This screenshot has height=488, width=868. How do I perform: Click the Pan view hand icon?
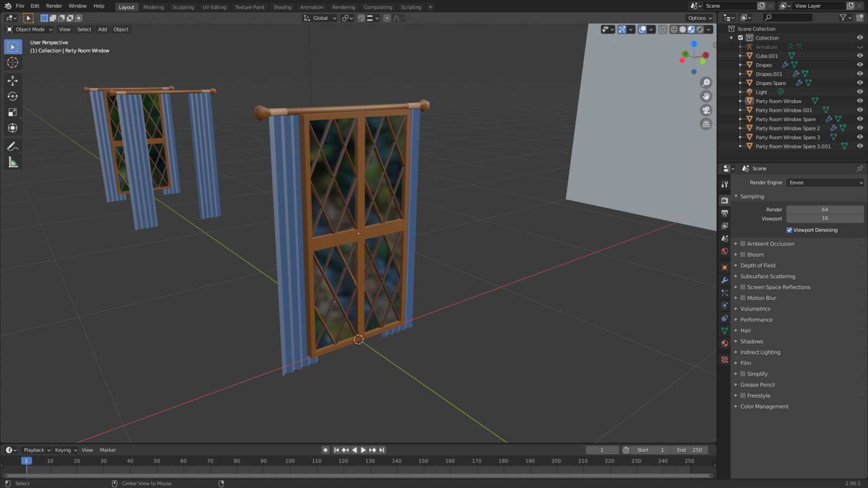pos(706,97)
